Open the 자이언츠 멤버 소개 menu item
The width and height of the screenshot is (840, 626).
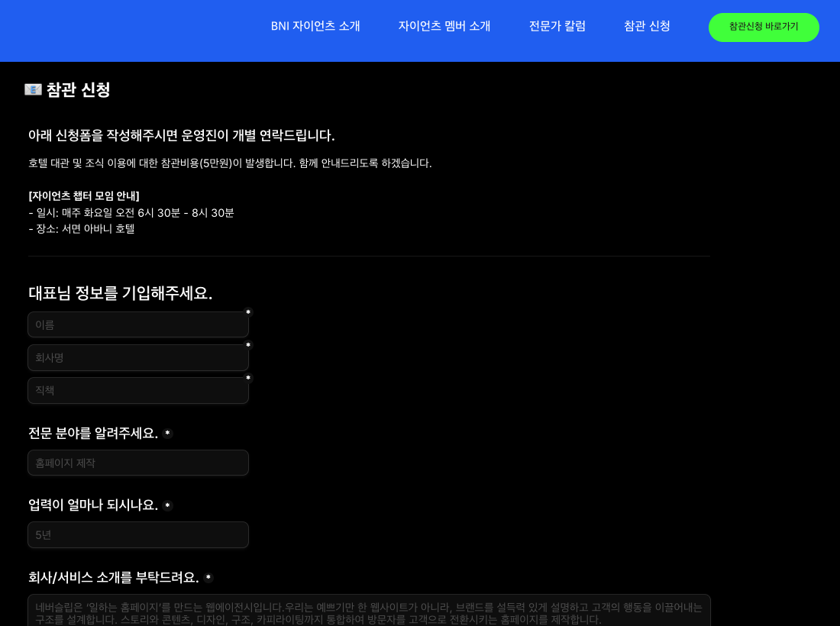pos(444,26)
